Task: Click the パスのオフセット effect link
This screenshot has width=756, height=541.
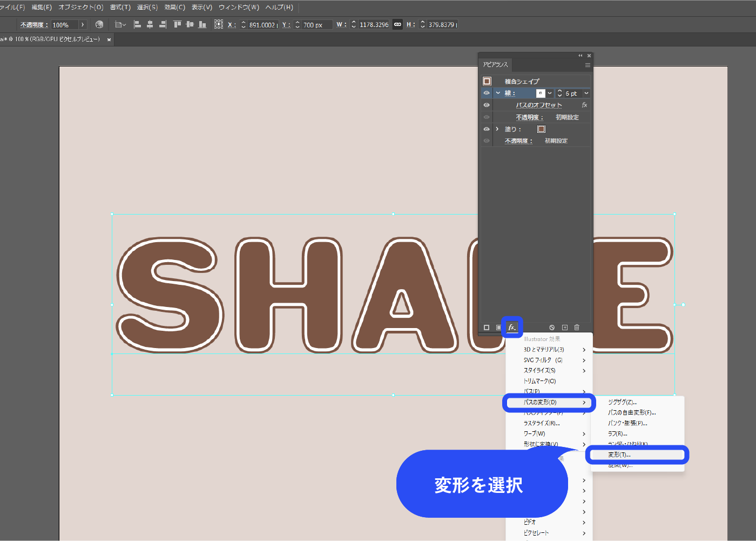Action: [x=538, y=105]
